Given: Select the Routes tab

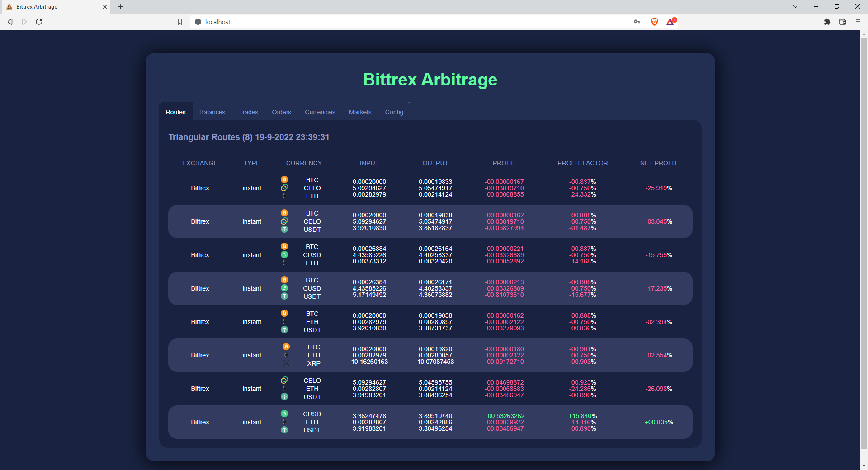Looking at the screenshot, I should (175, 112).
